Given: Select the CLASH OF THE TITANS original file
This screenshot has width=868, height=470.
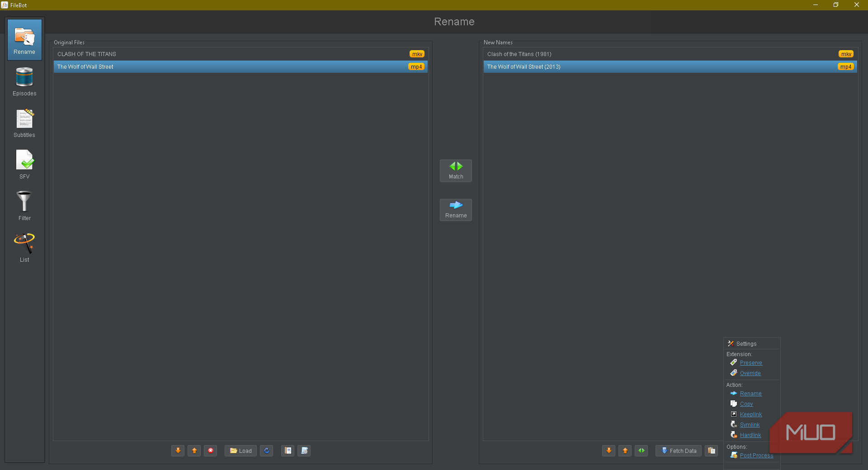Looking at the screenshot, I should 241,54.
